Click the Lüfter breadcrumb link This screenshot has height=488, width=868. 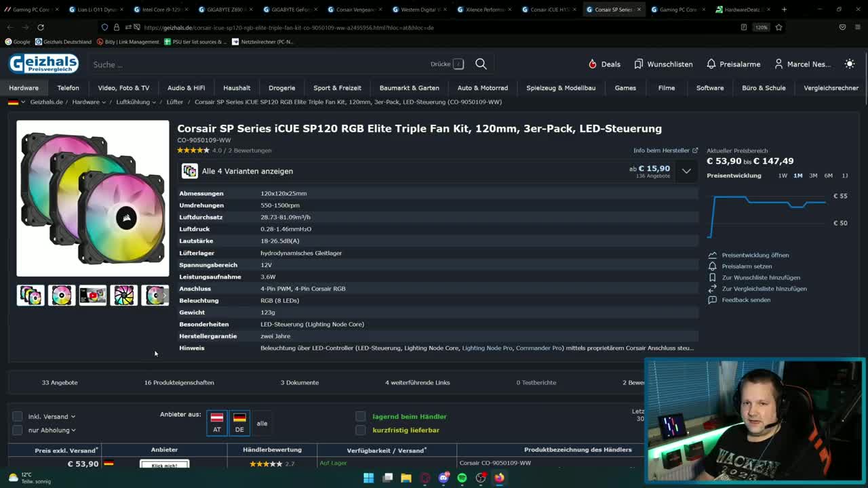point(174,102)
